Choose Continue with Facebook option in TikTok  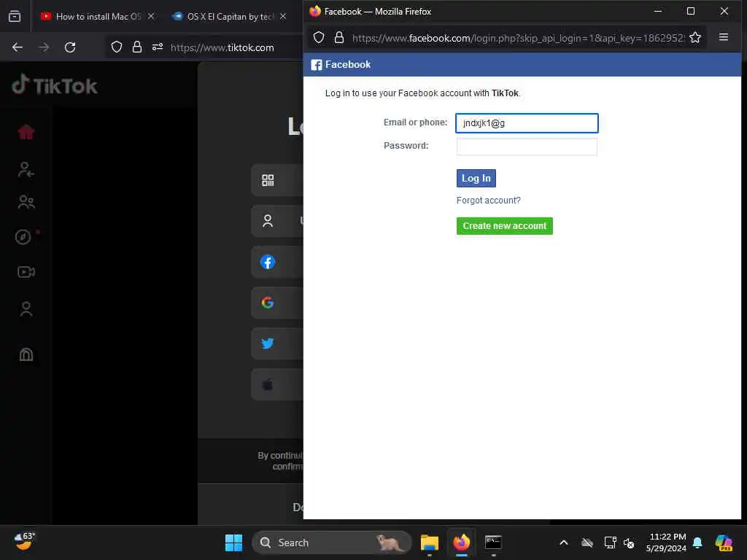point(276,262)
